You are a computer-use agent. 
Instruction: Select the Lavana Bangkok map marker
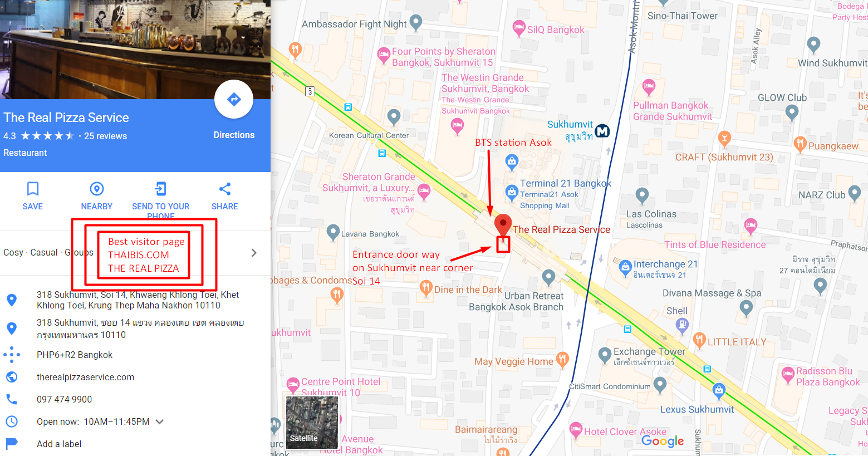(333, 233)
